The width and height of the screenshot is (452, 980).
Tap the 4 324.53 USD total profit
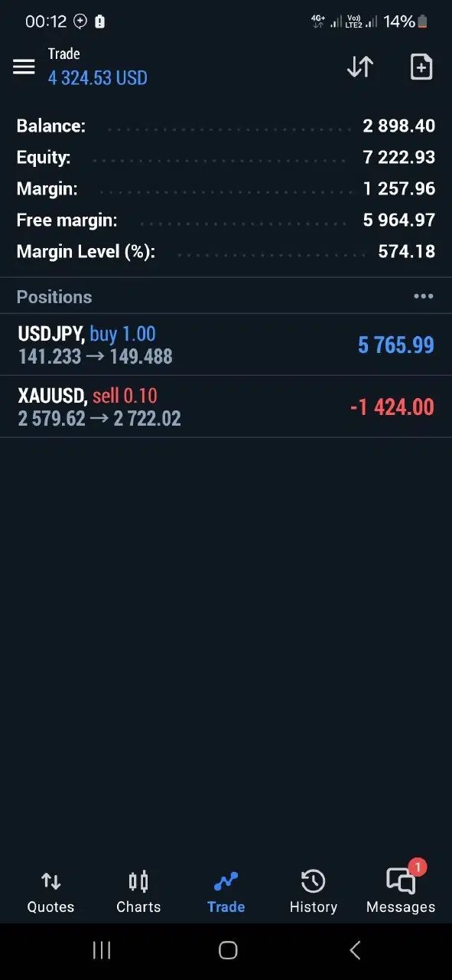click(x=97, y=77)
